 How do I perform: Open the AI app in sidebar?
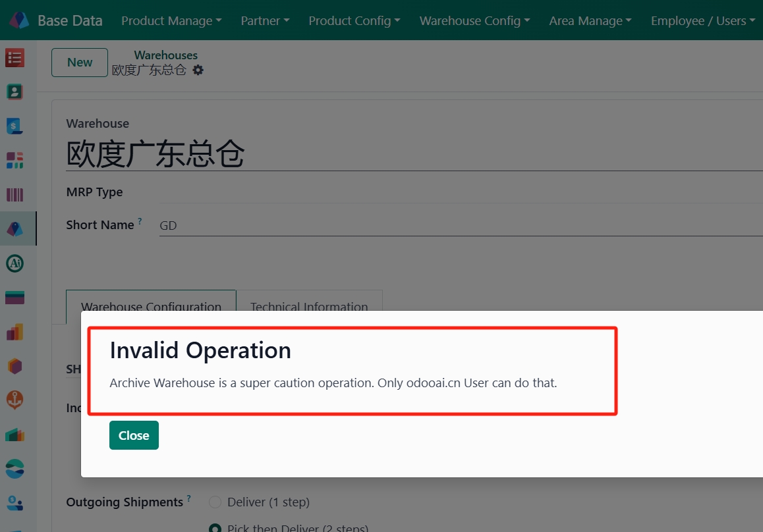14,263
